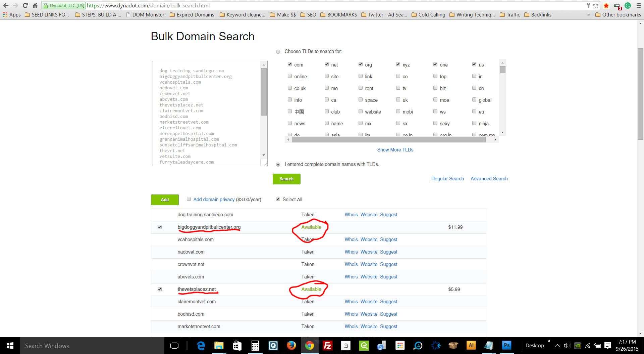Open Task View on the taskbar
644x354 pixels.
(x=174, y=346)
